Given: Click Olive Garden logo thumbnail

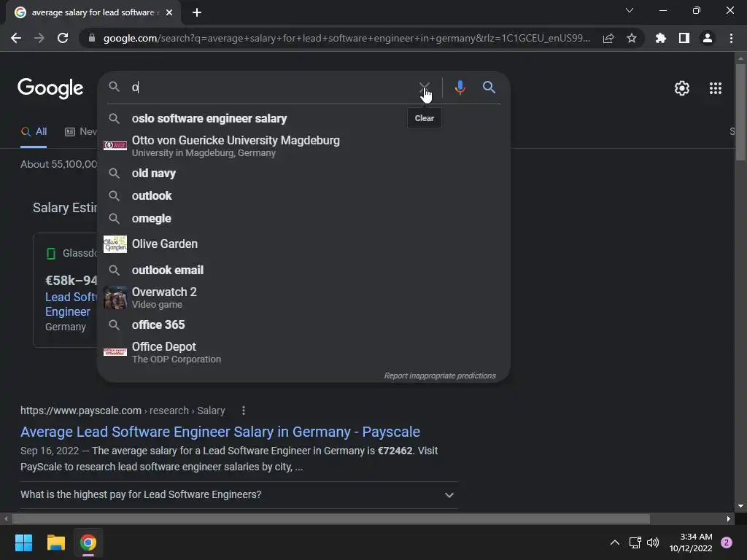Looking at the screenshot, I should (115, 244).
